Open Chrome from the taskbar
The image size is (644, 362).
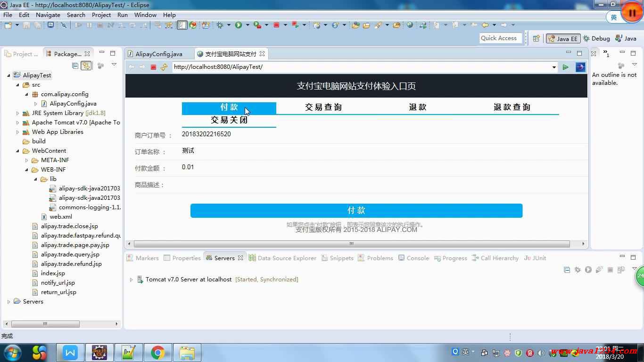[x=157, y=353]
